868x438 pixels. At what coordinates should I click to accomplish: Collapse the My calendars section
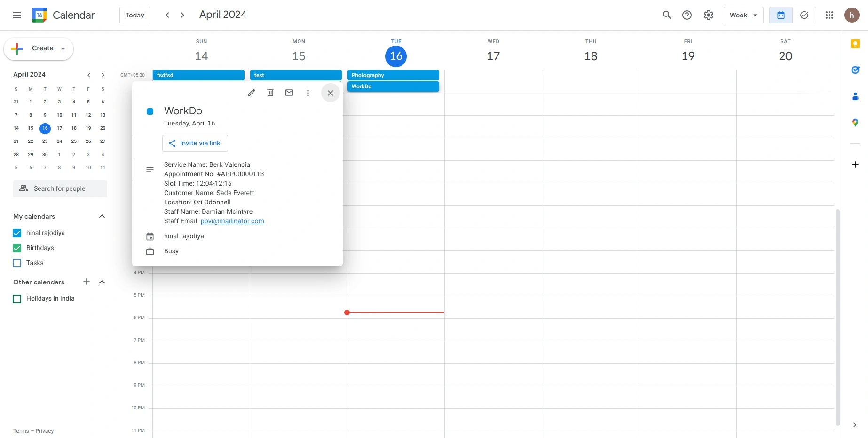(102, 216)
